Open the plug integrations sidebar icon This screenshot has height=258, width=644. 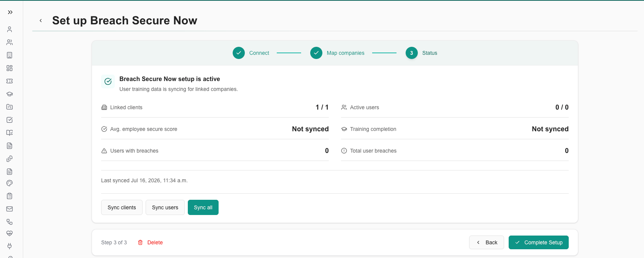click(x=10, y=246)
